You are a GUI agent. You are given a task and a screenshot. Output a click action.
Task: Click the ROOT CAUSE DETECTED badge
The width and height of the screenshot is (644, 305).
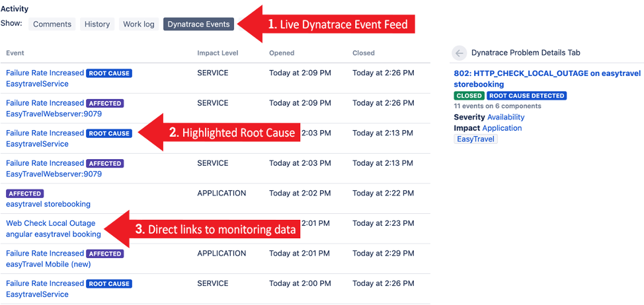pyautogui.click(x=526, y=96)
